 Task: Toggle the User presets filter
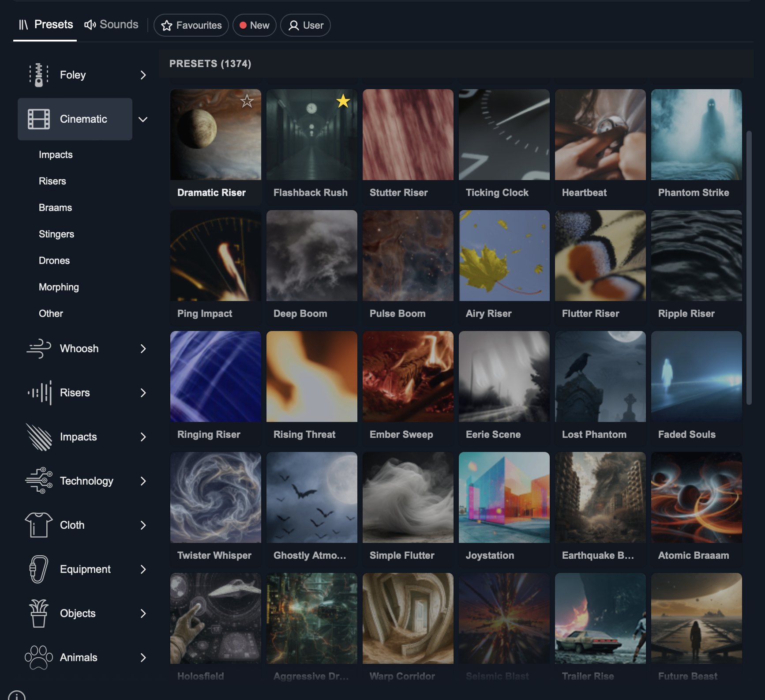click(305, 25)
